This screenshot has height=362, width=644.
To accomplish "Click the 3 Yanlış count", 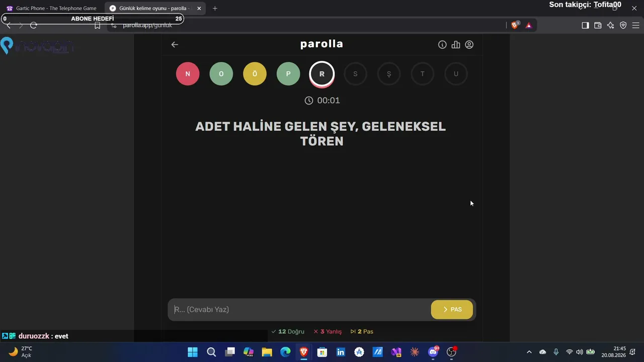I will pos(328,331).
